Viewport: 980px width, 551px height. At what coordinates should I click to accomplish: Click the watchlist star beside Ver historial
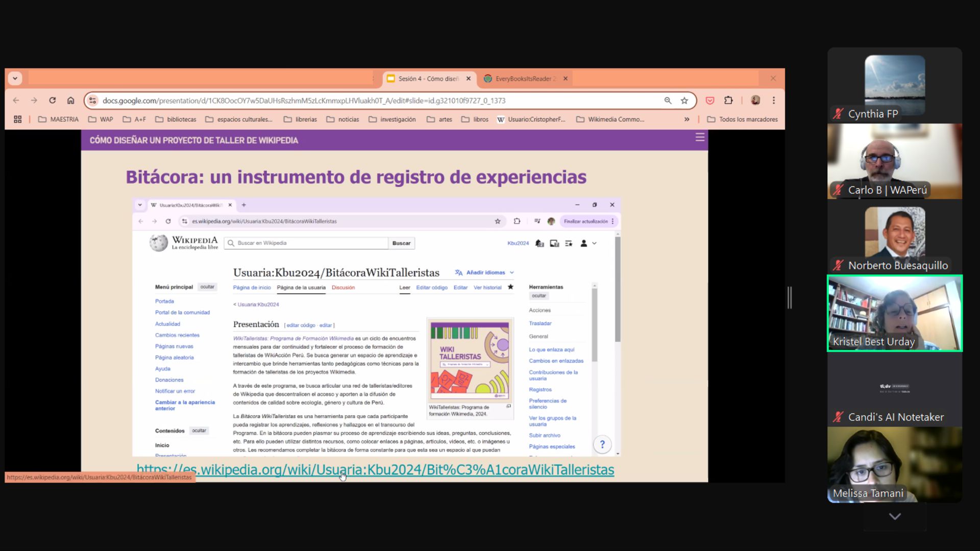pyautogui.click(x=510, y=287)
